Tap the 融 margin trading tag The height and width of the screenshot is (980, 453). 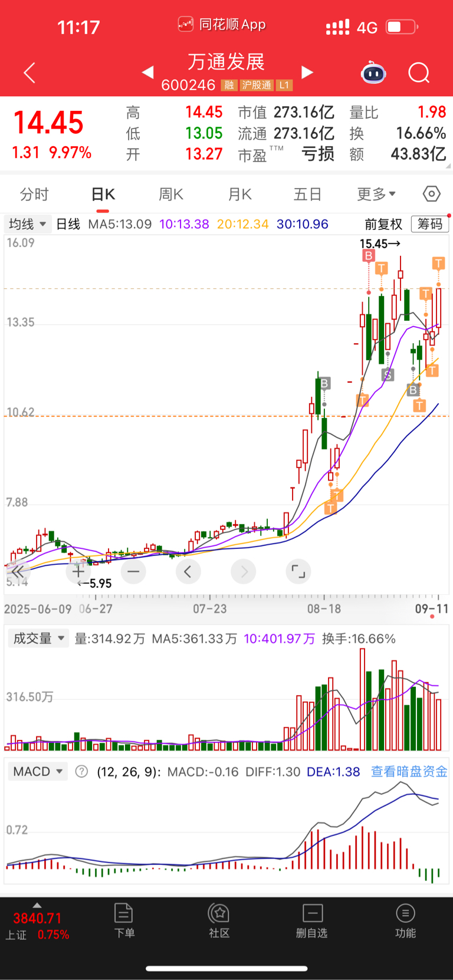[229, 85]
